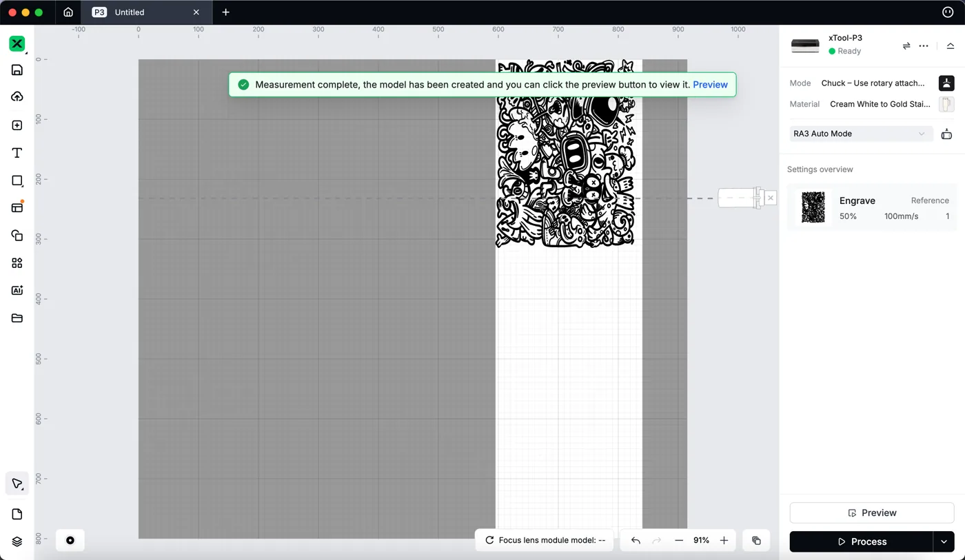This screenshot has width=965, height=560.
Task: Open the feedback face icon top right
Action: pyautogui.click(x=947, y=12)
